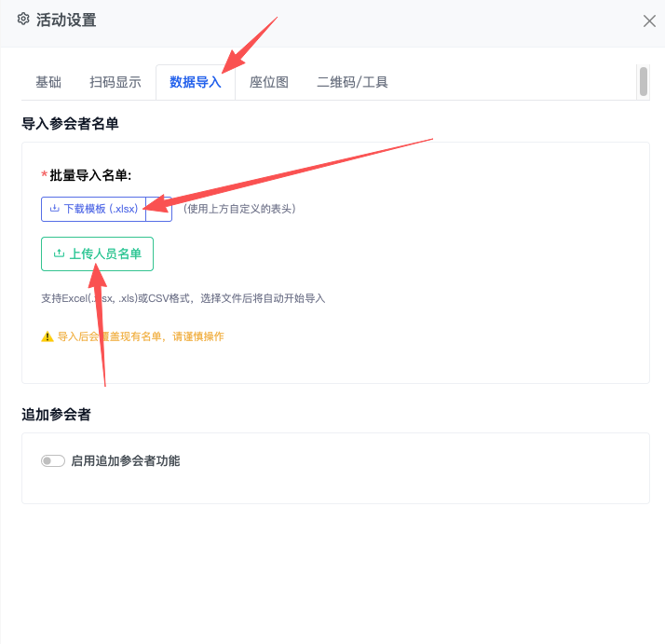Click the tab bar scrollbar thumb
Screen dimensions: 665x644
point(644,81)
